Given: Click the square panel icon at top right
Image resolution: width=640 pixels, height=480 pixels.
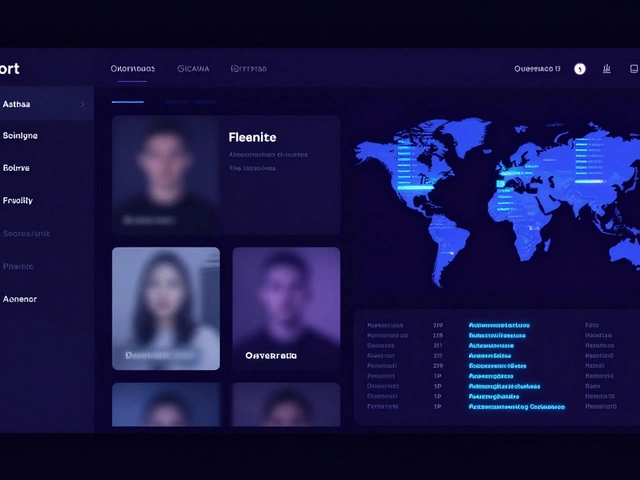Looking at the screenshot, I should (x=634, y=69).
